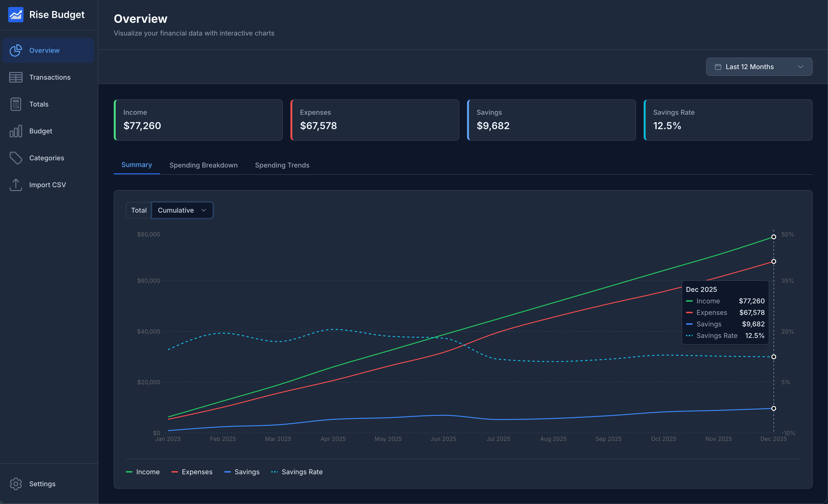Select the Budget bar chart icon
The height and width of the screenshot is (504, 828).
coord(16,131)
